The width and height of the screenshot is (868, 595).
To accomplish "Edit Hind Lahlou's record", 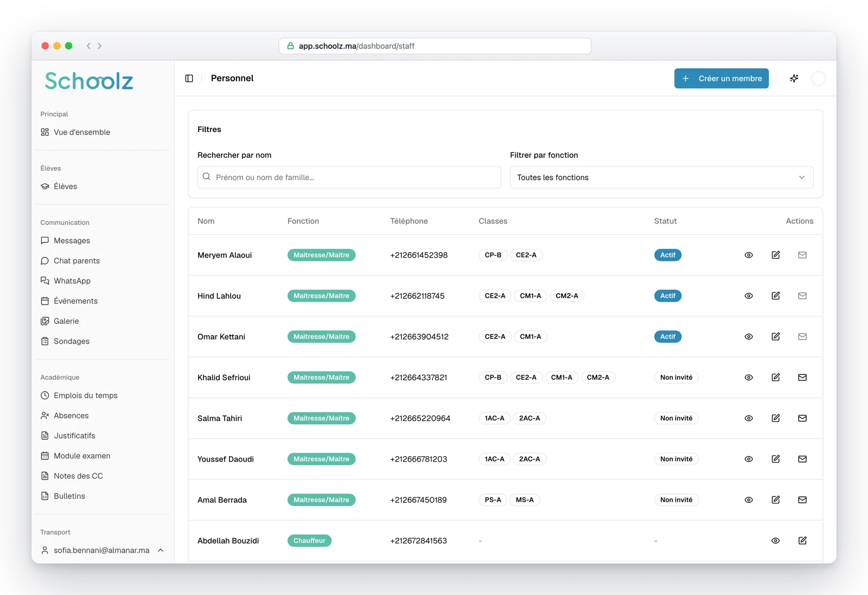I will [776, 296].
